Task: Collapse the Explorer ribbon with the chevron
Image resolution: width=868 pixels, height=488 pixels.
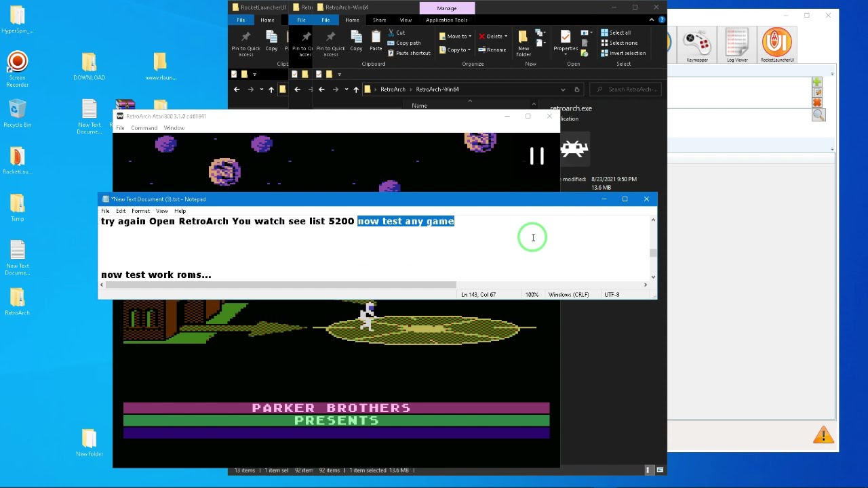Action: coord(652,20)
